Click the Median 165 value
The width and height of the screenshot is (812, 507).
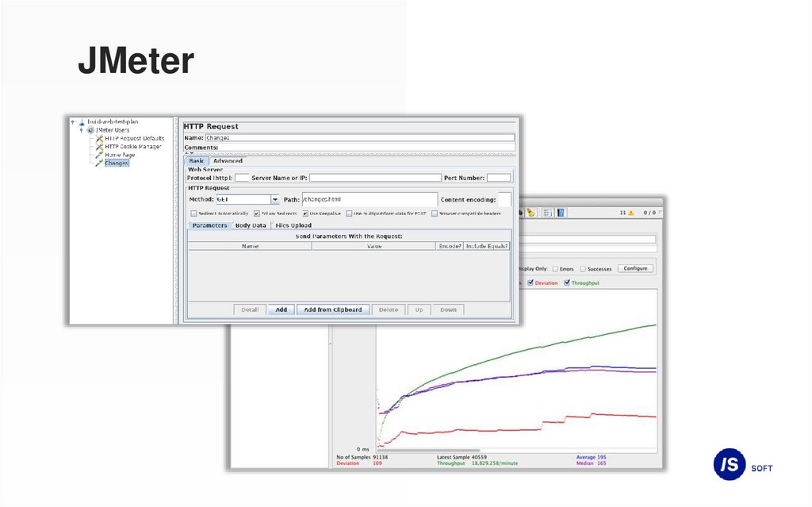(591, 463)
